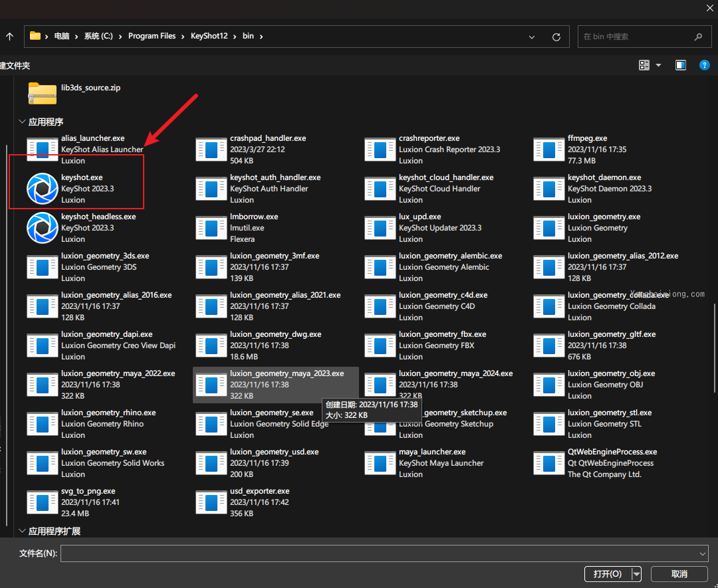Open the address bar history dropdown
Image resolution: width=718 pixels, height=588 pixels.
[532, 37]
